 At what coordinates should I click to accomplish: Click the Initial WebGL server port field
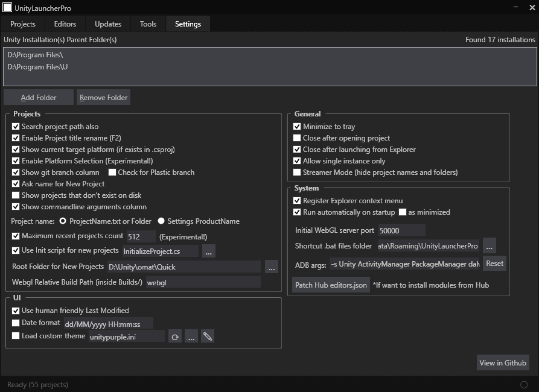(x=402, y=230)
